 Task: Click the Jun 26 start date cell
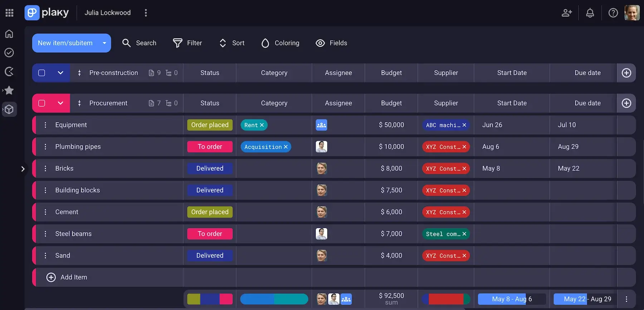coord(512,125)
